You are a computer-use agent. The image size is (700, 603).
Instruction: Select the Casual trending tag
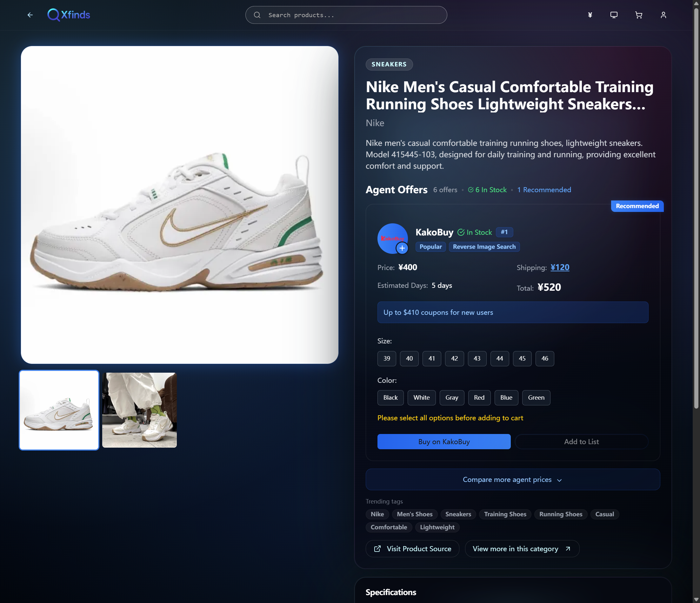click(605, 514)
